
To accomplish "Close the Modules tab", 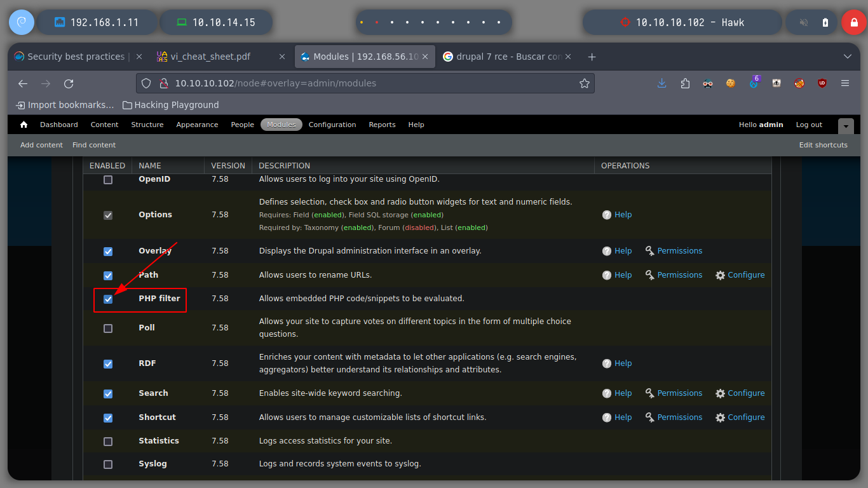I will (x=426, y=57).
